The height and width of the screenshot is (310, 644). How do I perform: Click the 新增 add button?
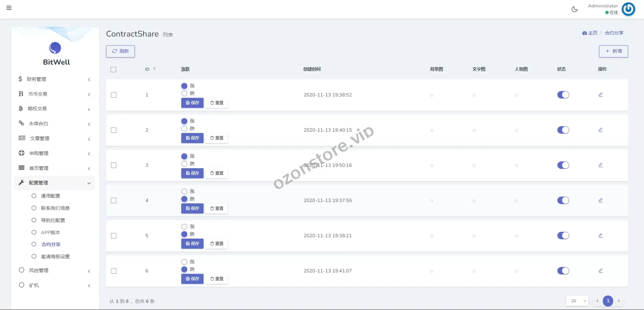pyautogui.click(x=613, y=51)
